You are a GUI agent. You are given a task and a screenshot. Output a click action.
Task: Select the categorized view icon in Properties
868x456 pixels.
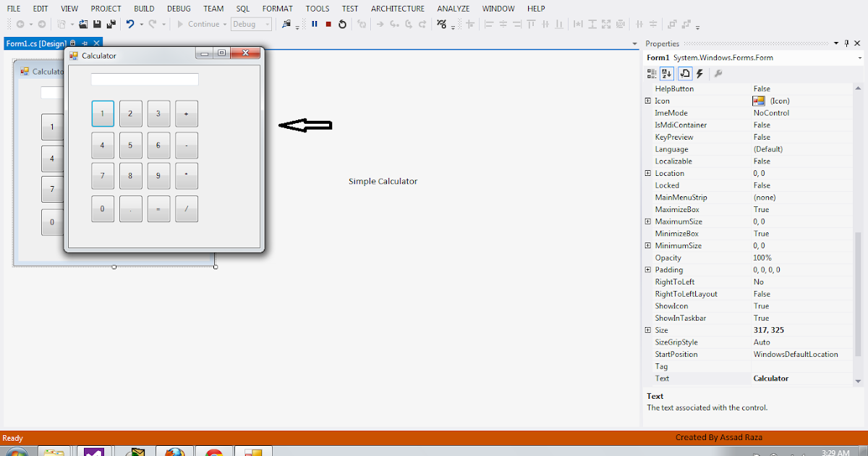651,73
